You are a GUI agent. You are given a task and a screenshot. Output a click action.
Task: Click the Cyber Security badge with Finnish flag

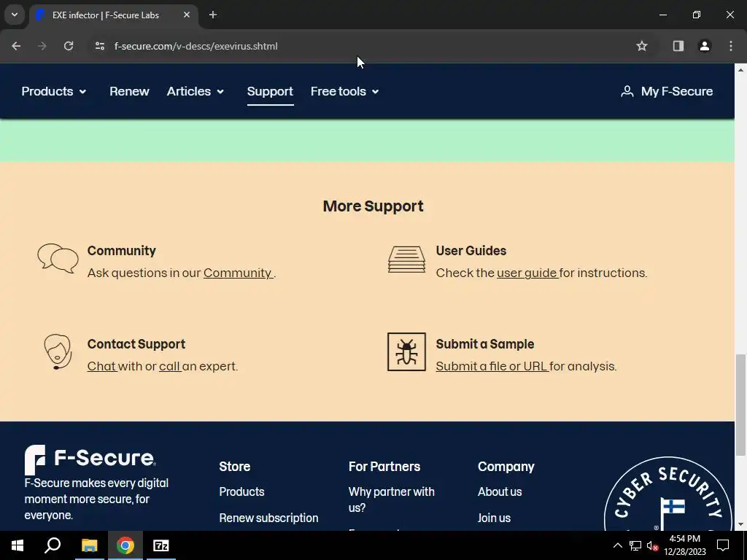pos(668,494)
